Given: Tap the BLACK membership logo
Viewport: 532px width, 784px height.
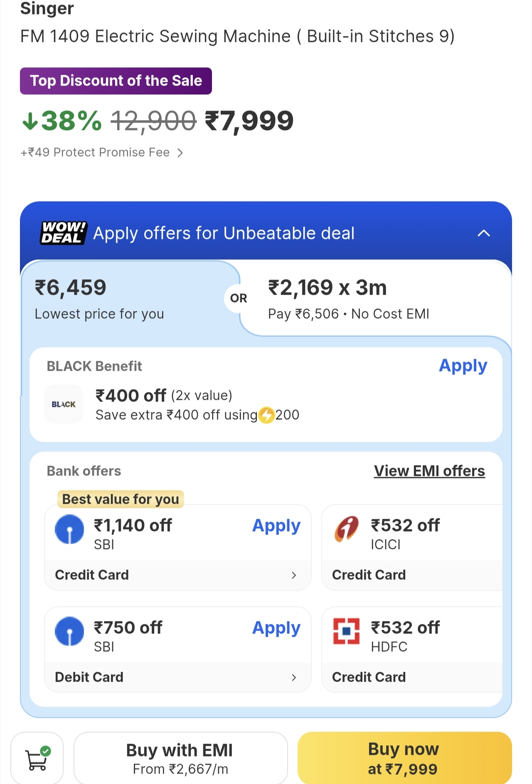Looking at the screenshot, I should [64, 404].
